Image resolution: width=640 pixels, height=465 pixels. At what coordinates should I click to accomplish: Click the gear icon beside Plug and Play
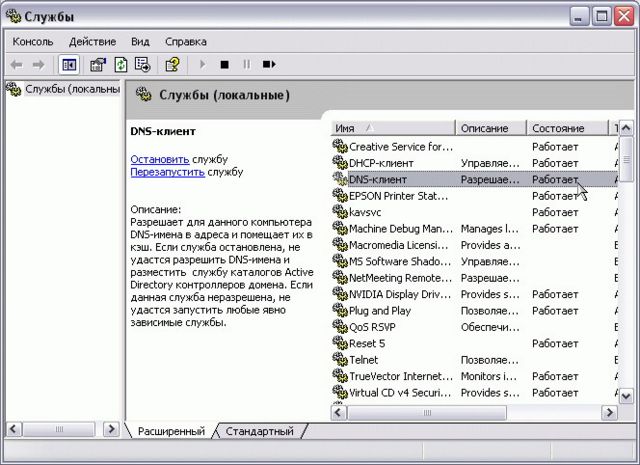tap(340, 310)
